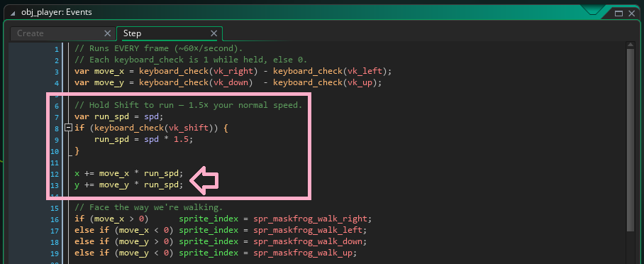Image resolution: width=644 pixels, height=264 pixels.
Task: Click line number 19 in gutter
Action: (55, 253)
